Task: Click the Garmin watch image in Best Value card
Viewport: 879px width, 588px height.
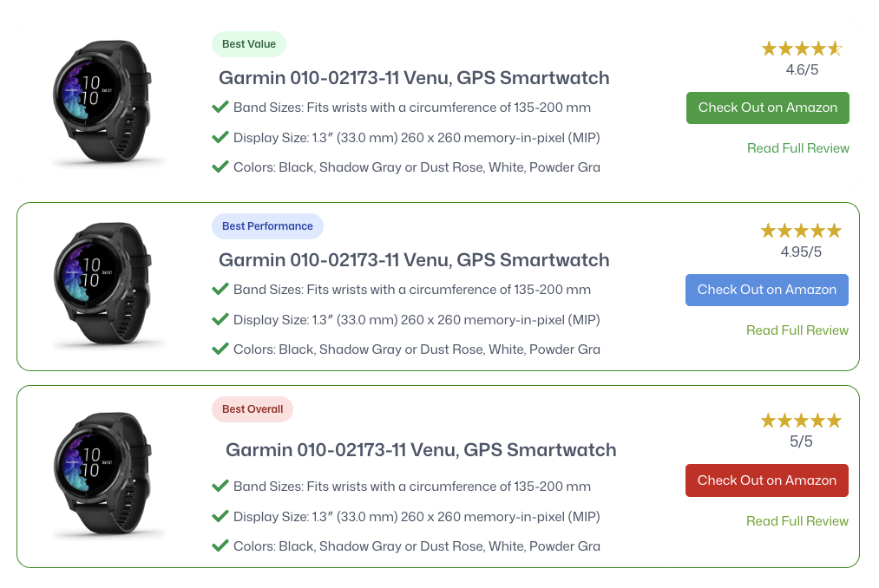Action: 102,102
